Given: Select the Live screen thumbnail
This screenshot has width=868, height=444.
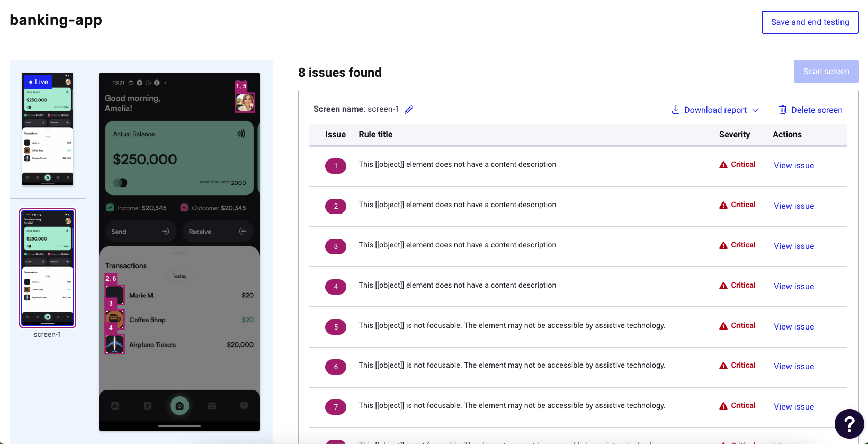Looking at the screenshot, I should 48,129.
